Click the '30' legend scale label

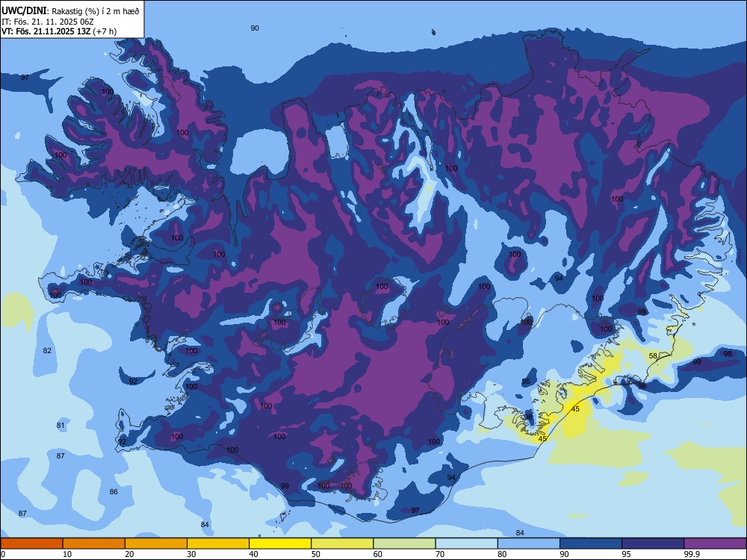tap(191, 554)
